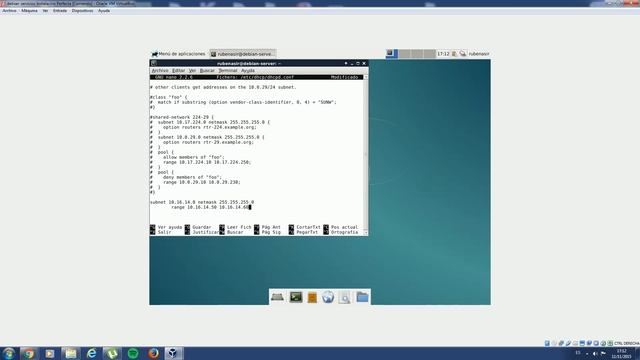
Task: Open VirtualBox Dispositivos menu
Action: [82, 11]
